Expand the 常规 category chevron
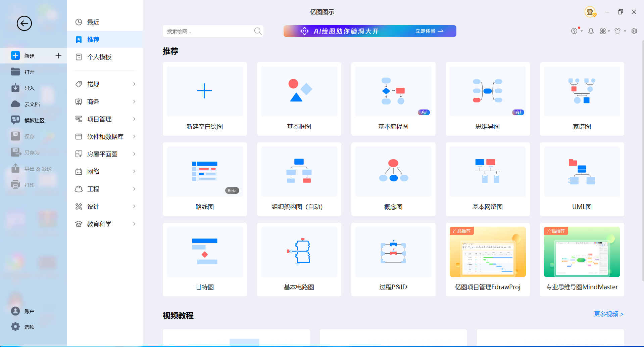The image size is (644, 347). click(134, 84)
